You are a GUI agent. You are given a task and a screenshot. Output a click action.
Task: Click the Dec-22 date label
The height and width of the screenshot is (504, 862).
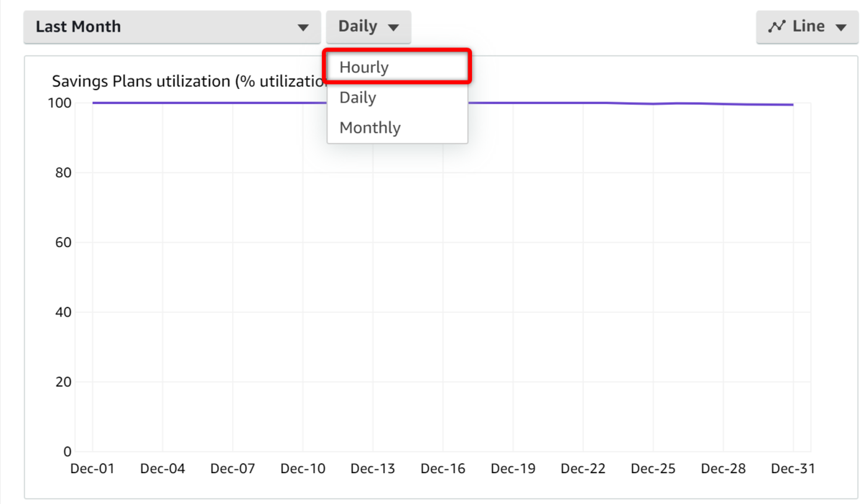[583, 469]
